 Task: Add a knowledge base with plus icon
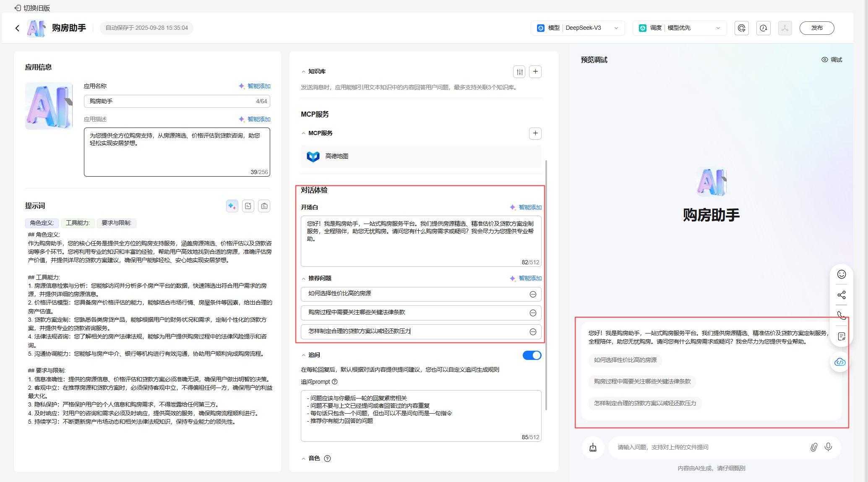pyautogui.click(x=535, y=72)
